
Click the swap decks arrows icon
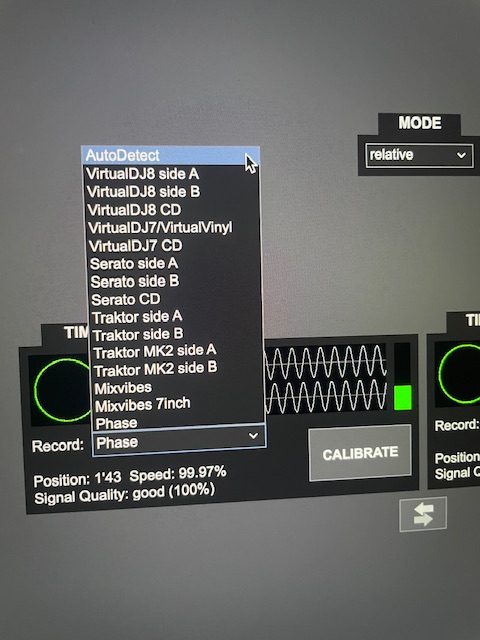[423, 514]
